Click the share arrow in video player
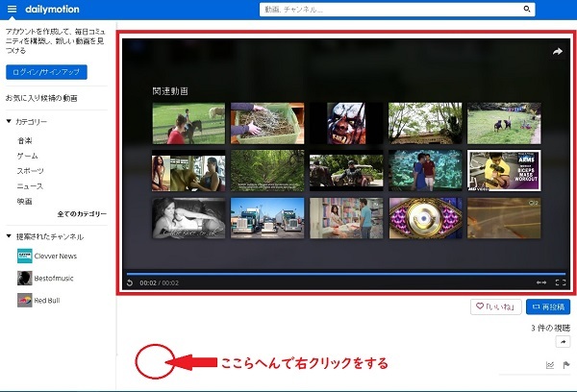The height and width of the screenshot is (392, 577). [557, 52]
